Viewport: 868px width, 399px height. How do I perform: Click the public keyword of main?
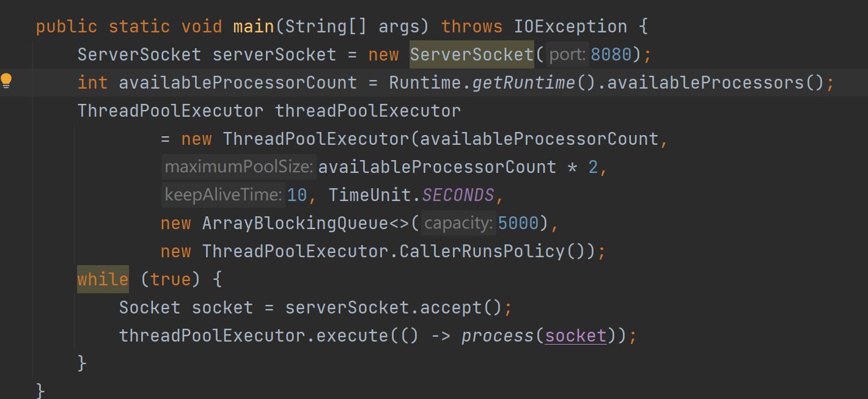(67, 26)
